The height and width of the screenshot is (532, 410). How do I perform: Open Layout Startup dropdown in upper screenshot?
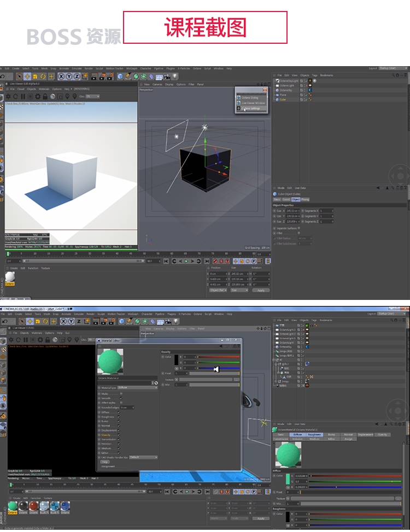click(393, 68)
